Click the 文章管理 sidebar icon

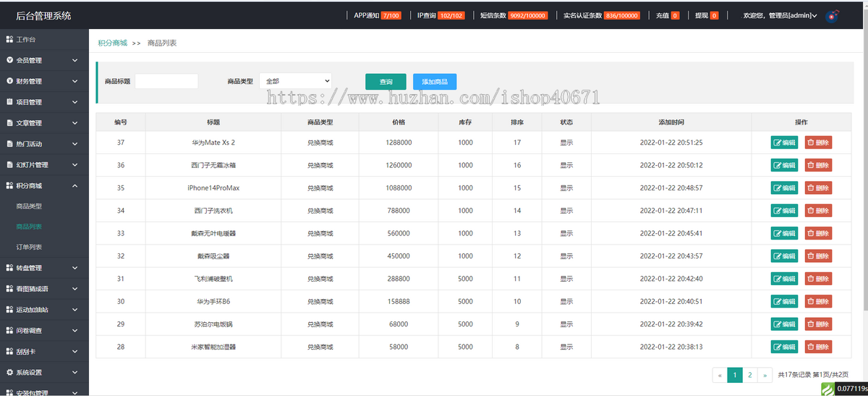pyautogui.click(x=9, y=122)
